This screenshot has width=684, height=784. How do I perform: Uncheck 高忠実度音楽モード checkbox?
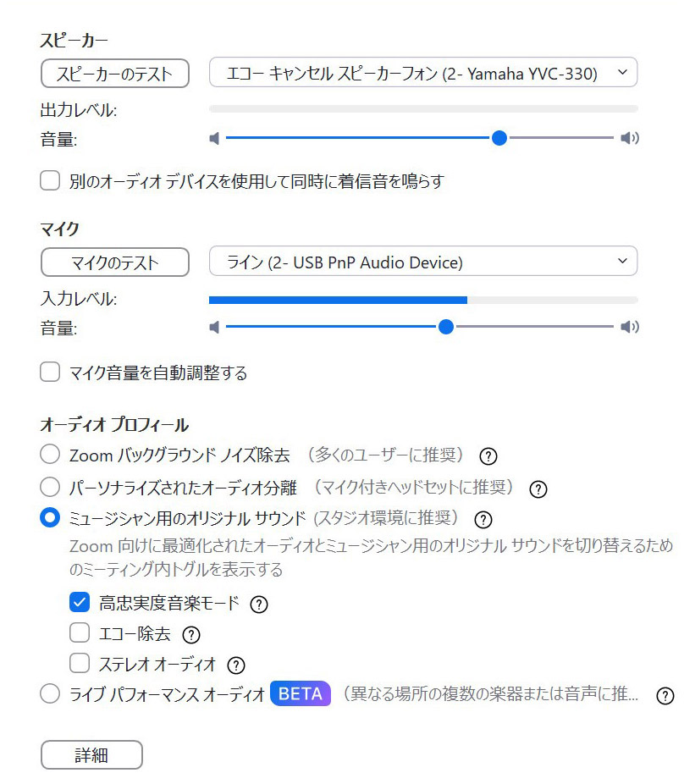point(80,603)
